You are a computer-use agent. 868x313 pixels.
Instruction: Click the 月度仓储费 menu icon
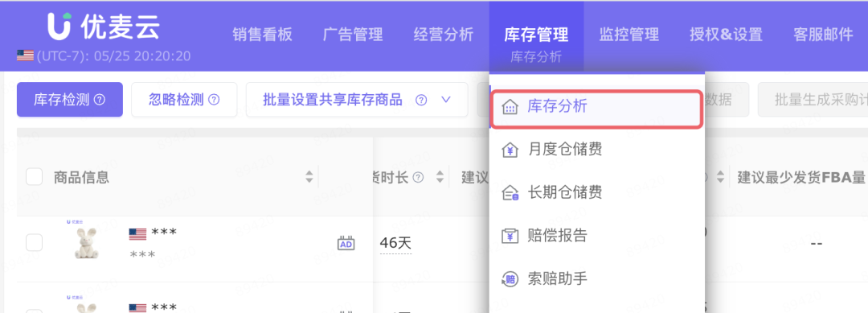pos(510,150)
